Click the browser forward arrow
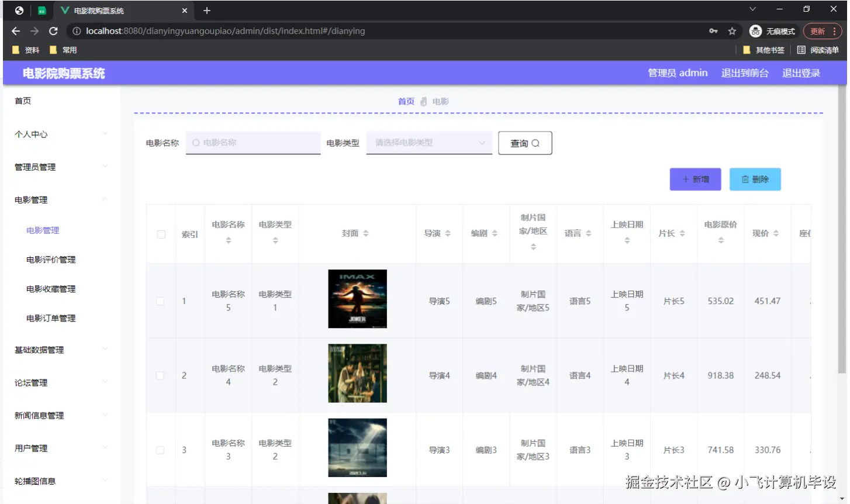The height and width of the screenshot is (504, 850). pyautogui.click(x=34, y=31)
